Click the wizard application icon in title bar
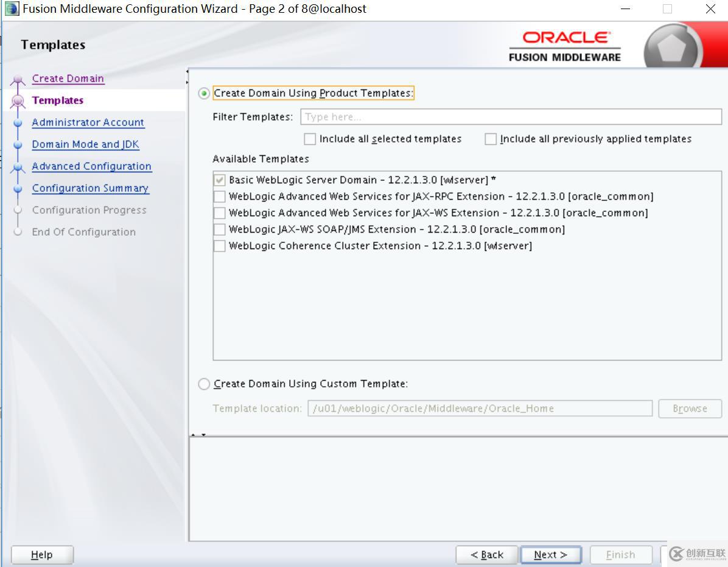Image resolution: width=728 pixels, height=567 pixels. point(12,9)
